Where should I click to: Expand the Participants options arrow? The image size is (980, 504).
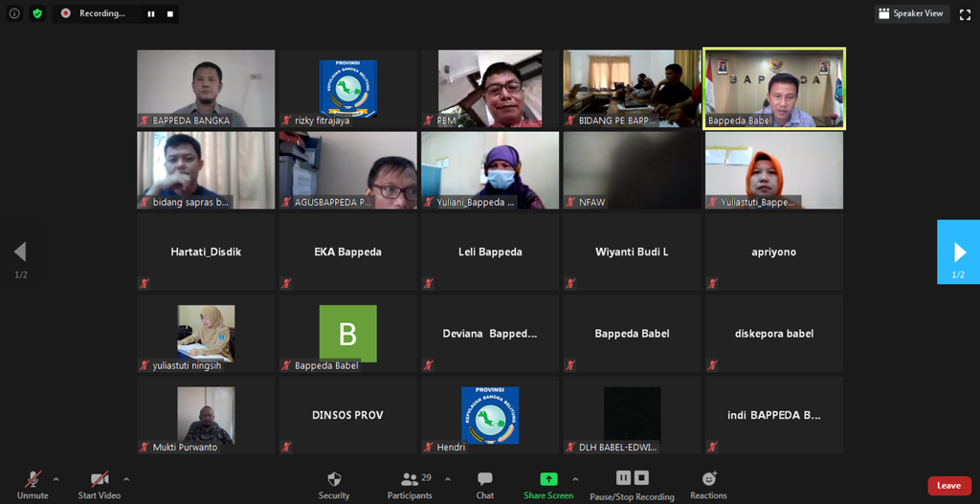coord(448,479)
